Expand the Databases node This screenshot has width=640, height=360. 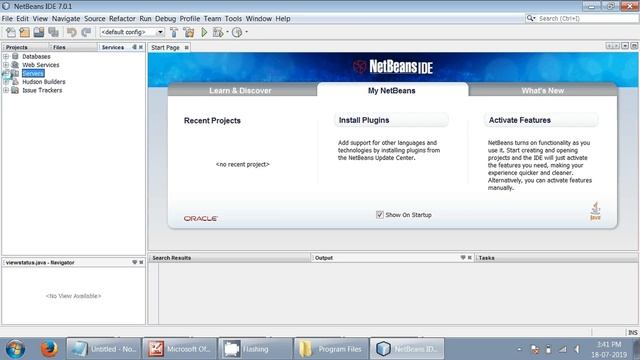[6, 56]
